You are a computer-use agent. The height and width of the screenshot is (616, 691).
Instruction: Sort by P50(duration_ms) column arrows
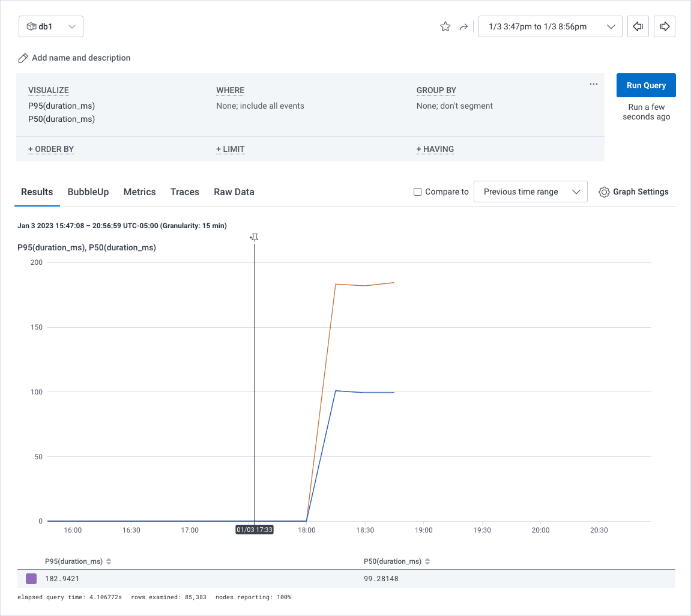[x=427, y=562]
